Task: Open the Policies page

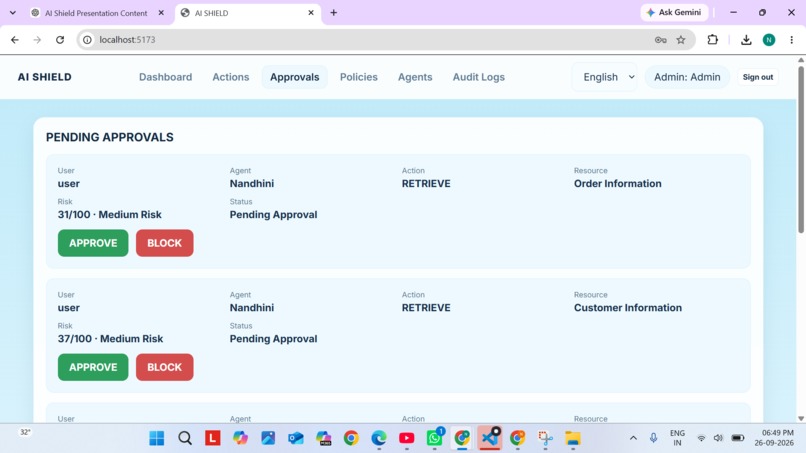Action: coord(359,77)
